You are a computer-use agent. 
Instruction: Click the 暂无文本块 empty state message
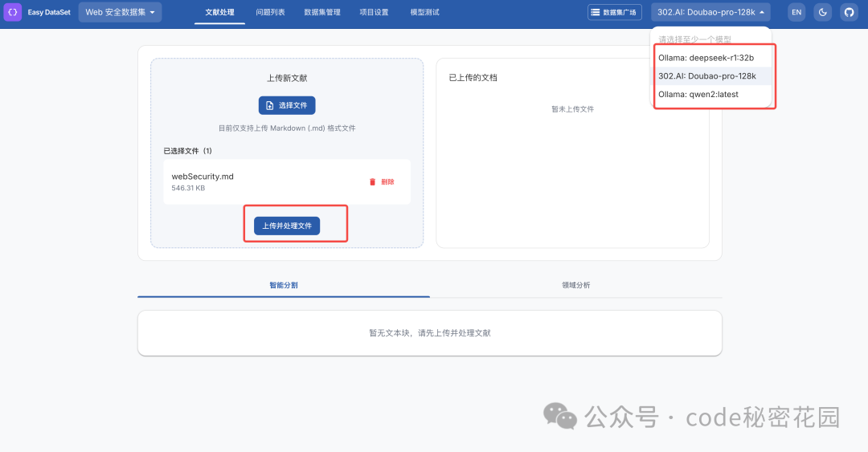(429, 333)
